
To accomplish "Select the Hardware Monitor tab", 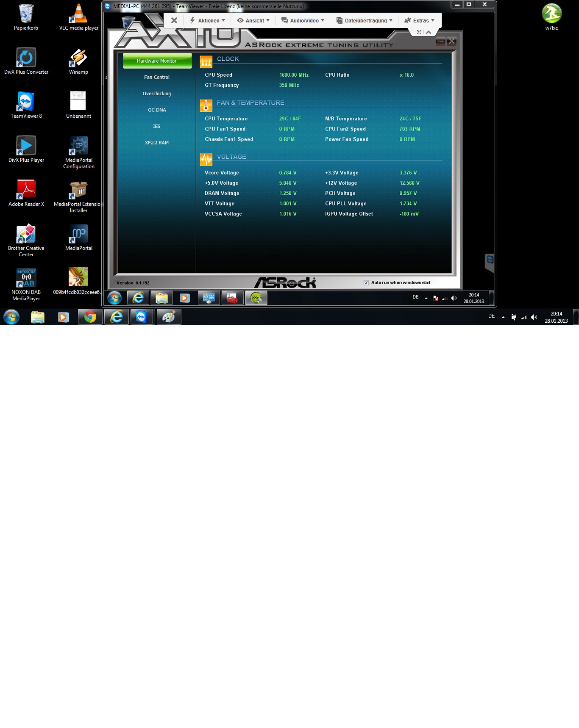I will tap(157, 61).
